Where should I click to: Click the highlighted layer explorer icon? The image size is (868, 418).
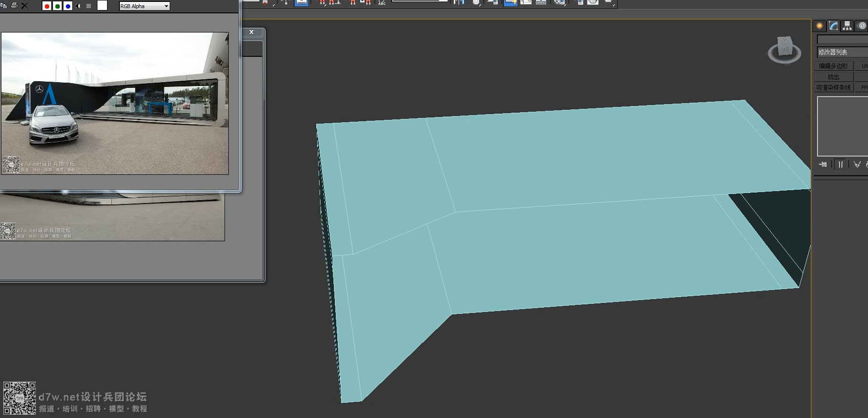click(x=510, y=3)
